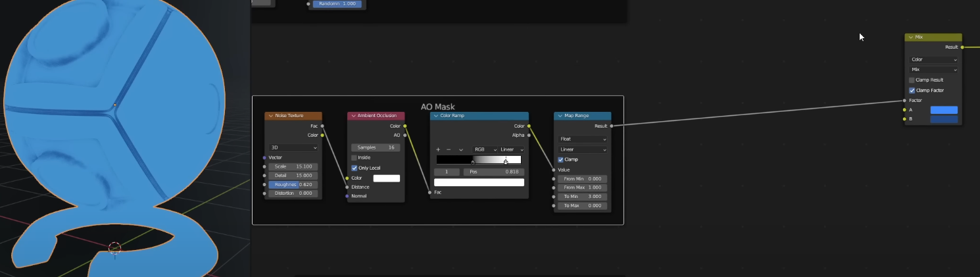The height and width of the screenshot is (277, 980).
Task: Select the black color stop handle
Action: coord(473,162)
